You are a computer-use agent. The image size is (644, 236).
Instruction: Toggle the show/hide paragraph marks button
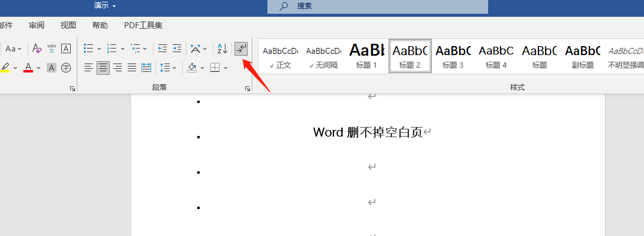(x=241, y=49)
